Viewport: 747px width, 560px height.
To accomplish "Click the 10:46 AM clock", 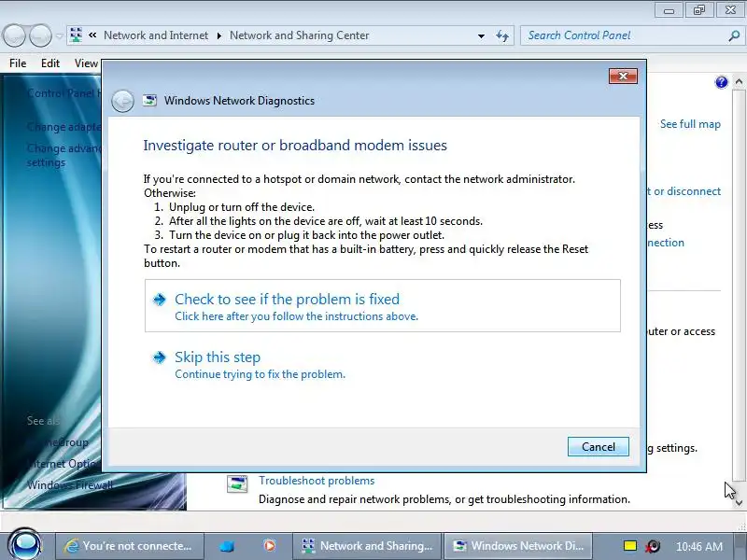I will 698,546.
